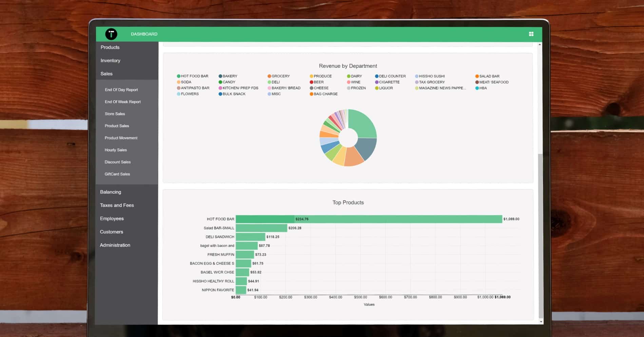The image size is (644, 337).
Task: Open the End Of Day Report
Action: point(121,90)
